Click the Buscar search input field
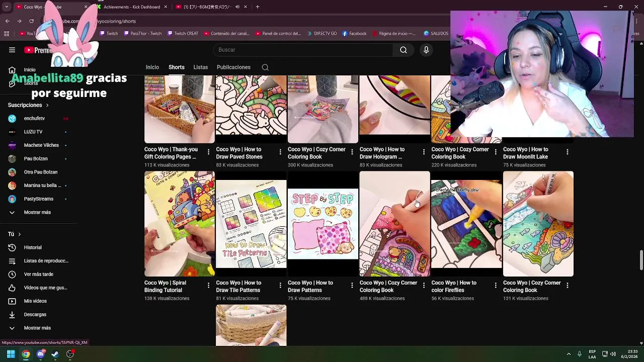The height and width of the screenshot is (362, 644). pos(303,50)
